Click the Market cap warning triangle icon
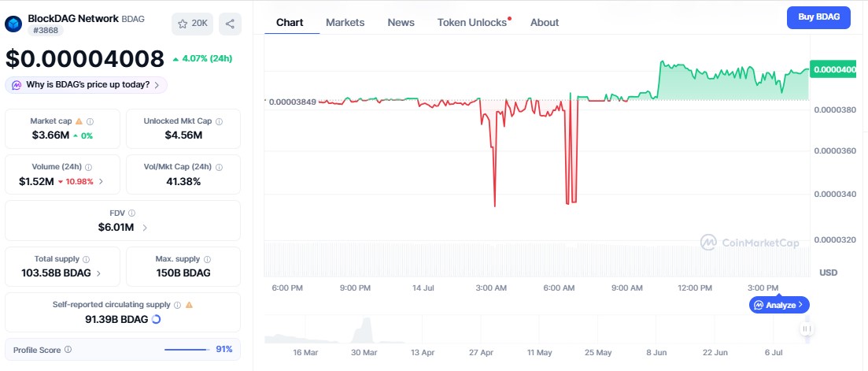The width and height of the screenshot is (868, 371). point(79,121)
